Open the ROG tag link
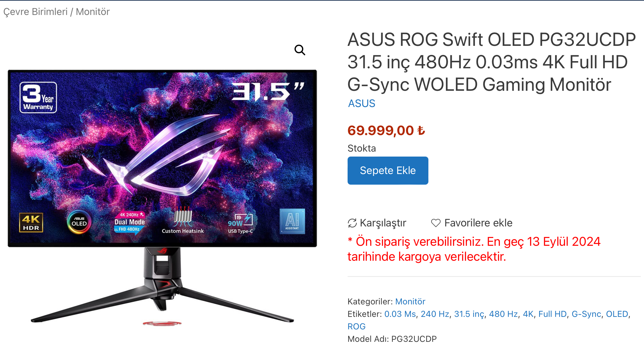 click(357, 327)
